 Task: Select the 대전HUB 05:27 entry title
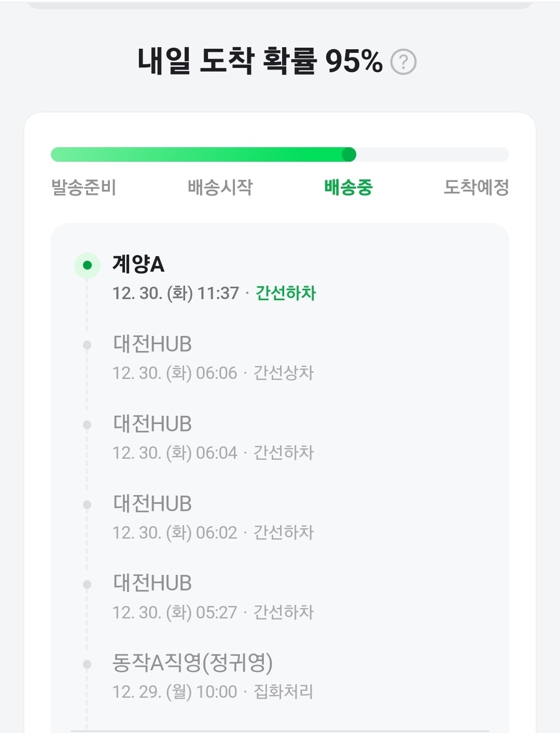point(152,583)
